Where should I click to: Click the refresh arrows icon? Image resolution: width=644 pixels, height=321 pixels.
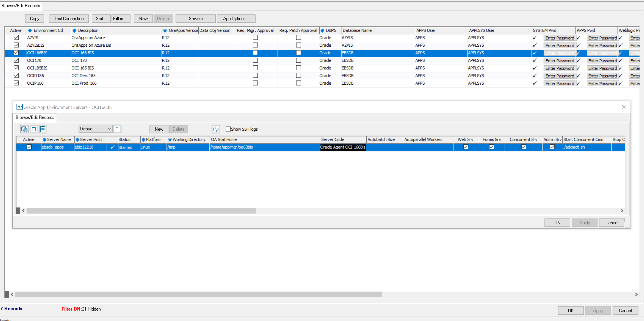(215, 129)
